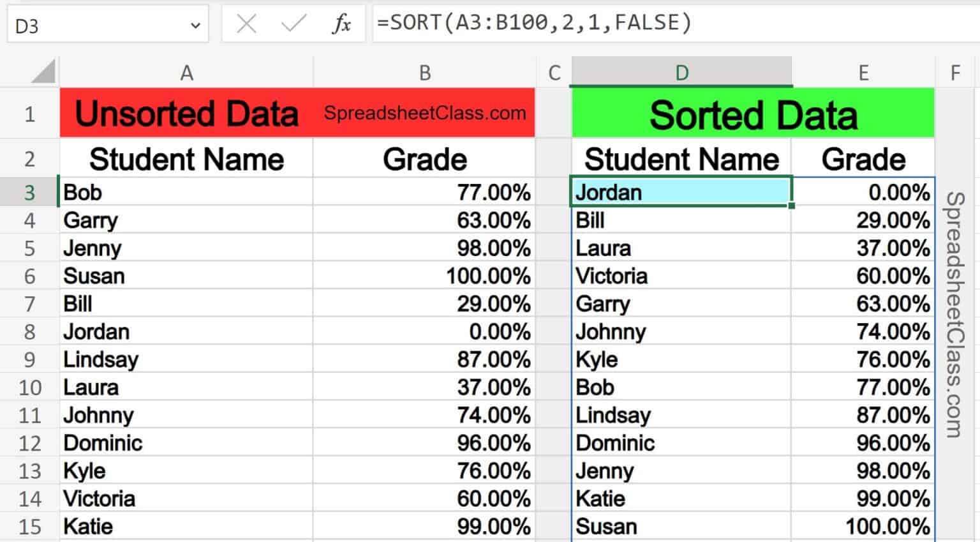Open the Name Box dropdown arrow
The height and width of the screenshot is (542, 980).
(195, 23)
